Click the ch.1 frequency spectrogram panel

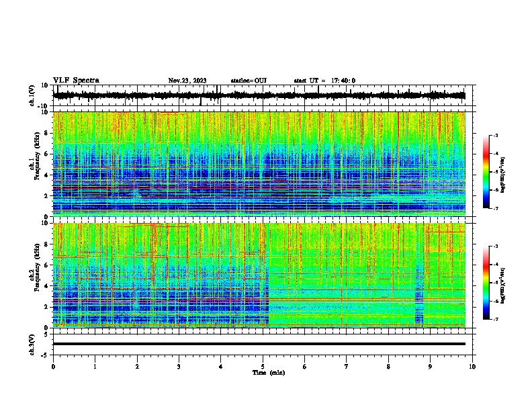coord(259,164)
